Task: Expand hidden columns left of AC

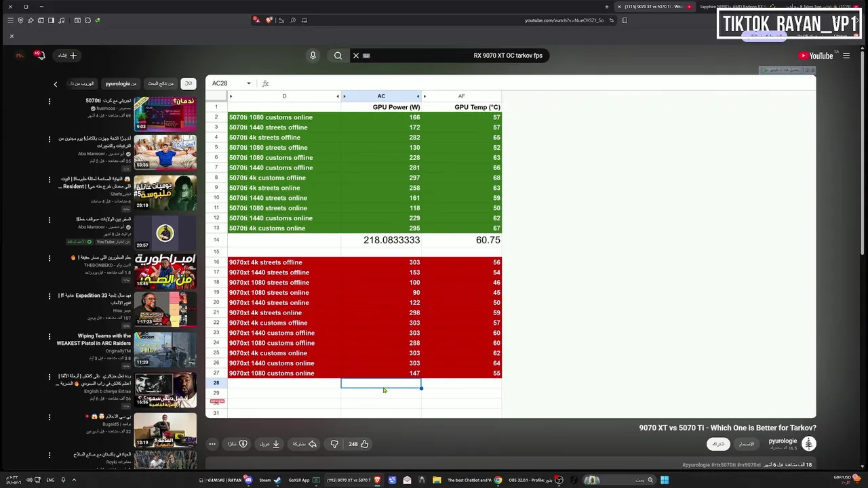Action: tap(344, 96)
